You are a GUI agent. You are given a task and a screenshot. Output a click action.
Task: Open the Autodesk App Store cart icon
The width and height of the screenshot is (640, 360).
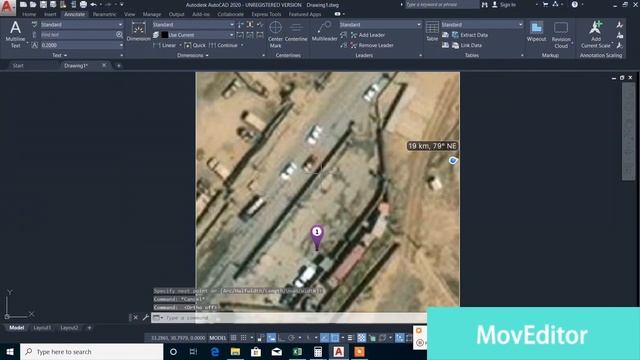[x=545, y=4]
